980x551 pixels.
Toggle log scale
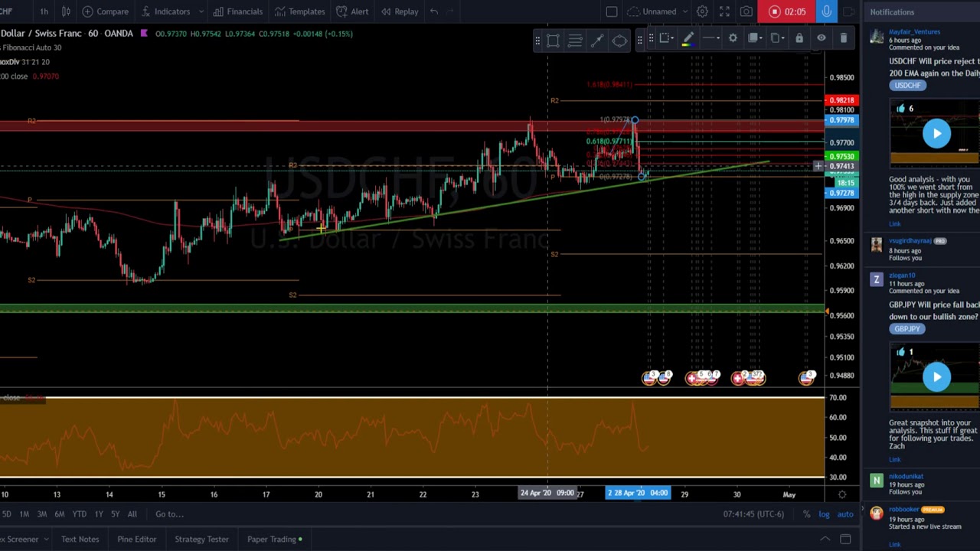(824, 514)
